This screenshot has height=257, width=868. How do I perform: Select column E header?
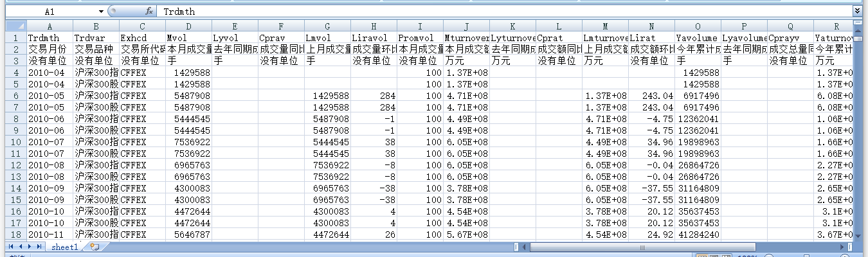pyautogui.click(x=235, y=26)
